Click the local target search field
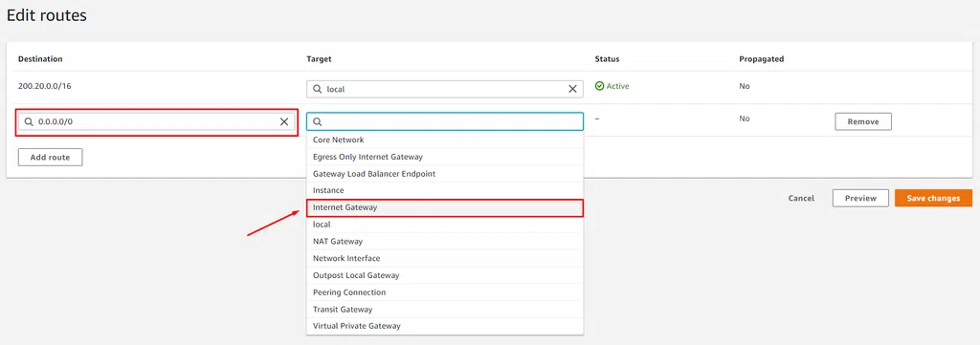The image size is (980, 345). [x=445, y=89]
